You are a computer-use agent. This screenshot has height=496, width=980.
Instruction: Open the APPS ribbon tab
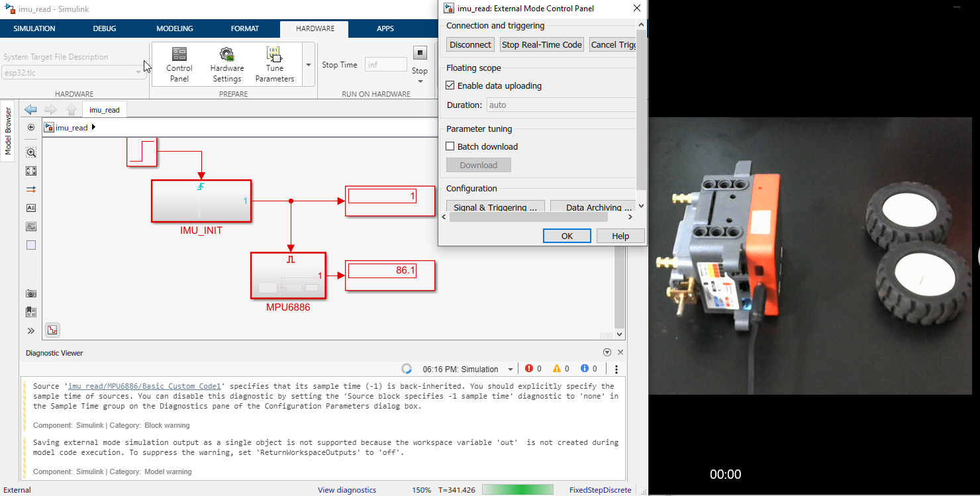(385, 28)
